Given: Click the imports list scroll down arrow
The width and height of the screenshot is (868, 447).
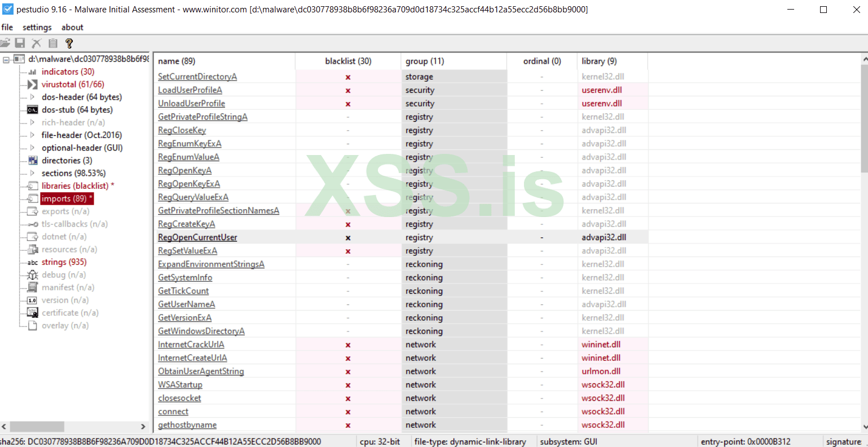Looking at the screenshot, I should [x=865, y=427].
